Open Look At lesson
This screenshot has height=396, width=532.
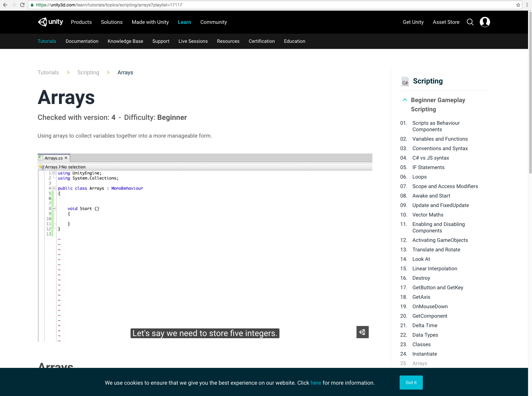coord(421,259)
